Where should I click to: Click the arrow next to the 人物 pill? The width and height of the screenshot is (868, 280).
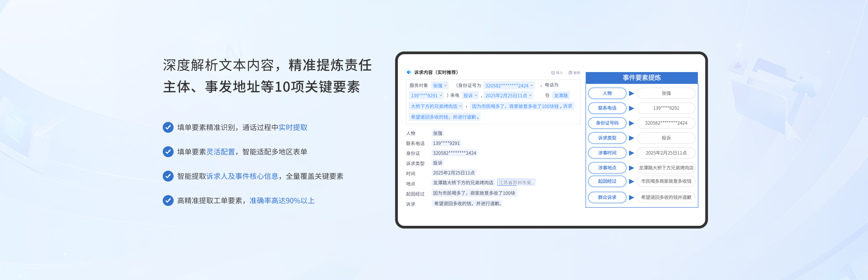(632, 93)
